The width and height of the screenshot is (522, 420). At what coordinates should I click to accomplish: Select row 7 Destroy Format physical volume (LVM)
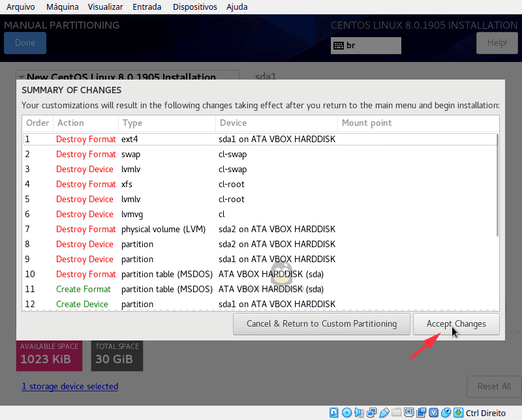pos(260,230)
